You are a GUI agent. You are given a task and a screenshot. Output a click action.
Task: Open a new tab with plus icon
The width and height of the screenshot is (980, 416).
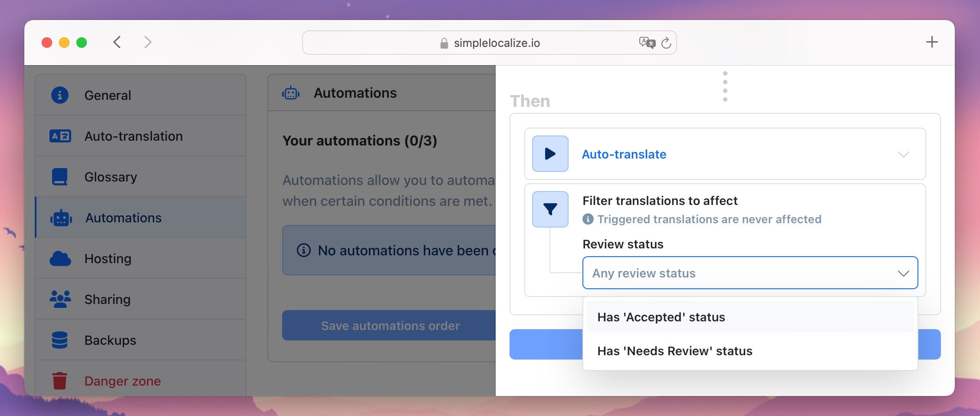pyautogui.click(x=932, y=42)
